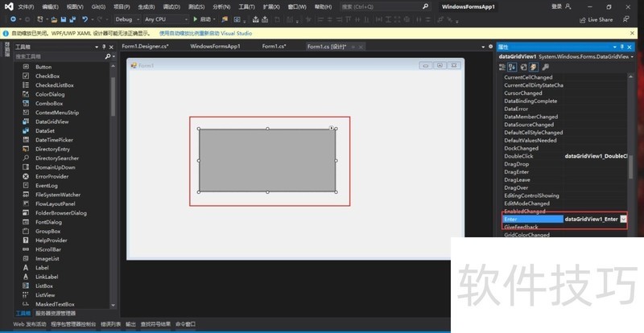Click the Live Share icon
Image resolution: width=644 pixels, height=333 pixels.
tap(584, 19)
